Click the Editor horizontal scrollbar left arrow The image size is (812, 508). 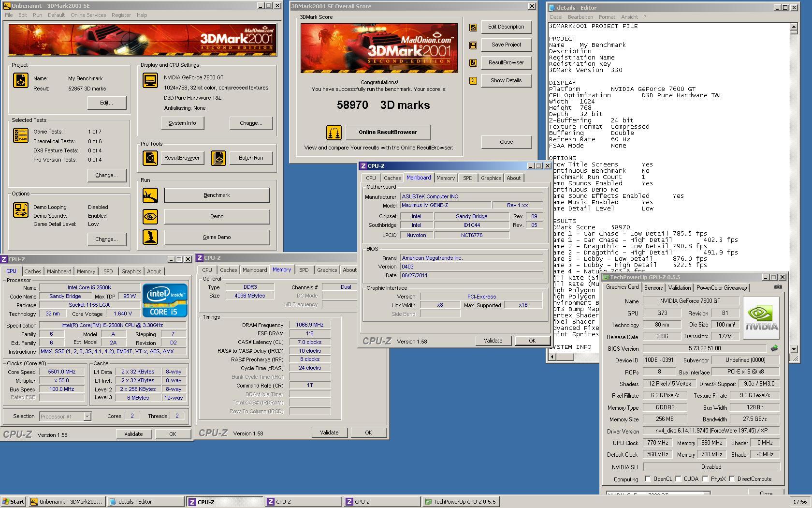pos(552,357)
